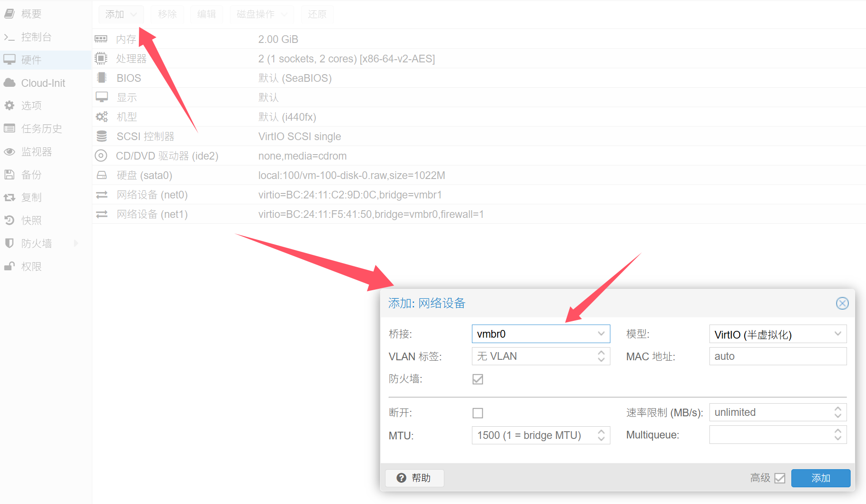Click the eye icon for 监视器

click(x=10, y=152)
